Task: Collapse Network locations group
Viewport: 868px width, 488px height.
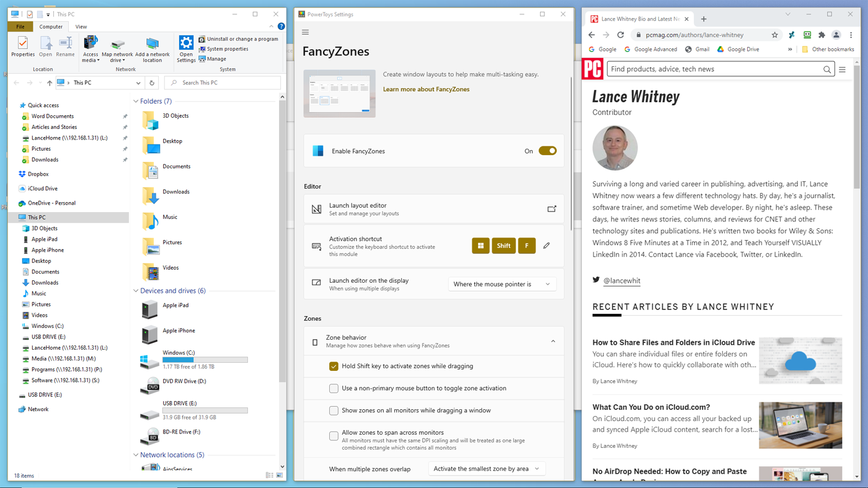Action: (x=136, y=455)
